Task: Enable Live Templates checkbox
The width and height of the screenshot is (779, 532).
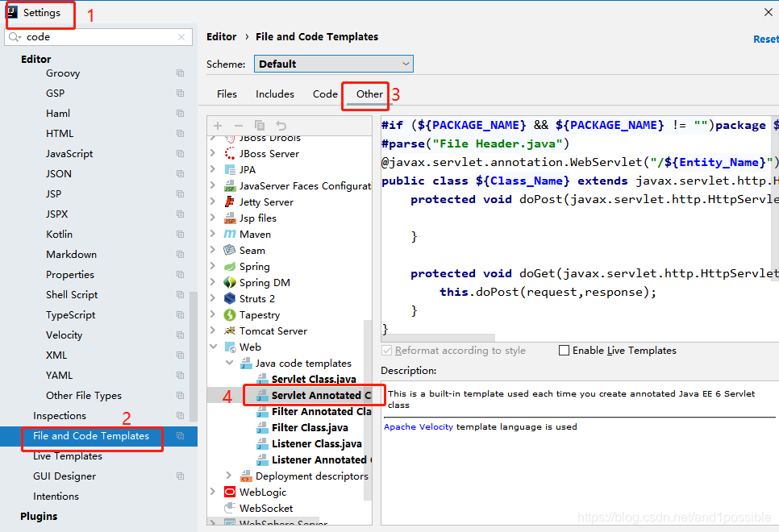Action: (x=564, y=350)
